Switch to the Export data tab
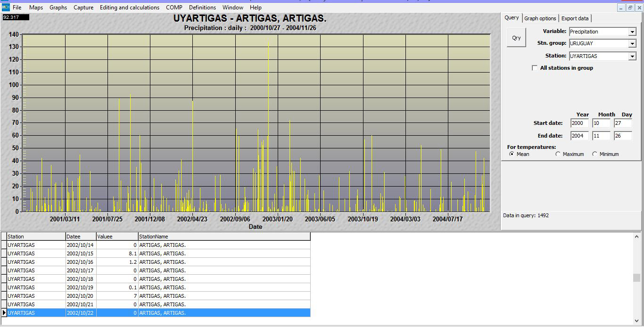The height and width of the screenshot is (327, 644). click(575, 18)
